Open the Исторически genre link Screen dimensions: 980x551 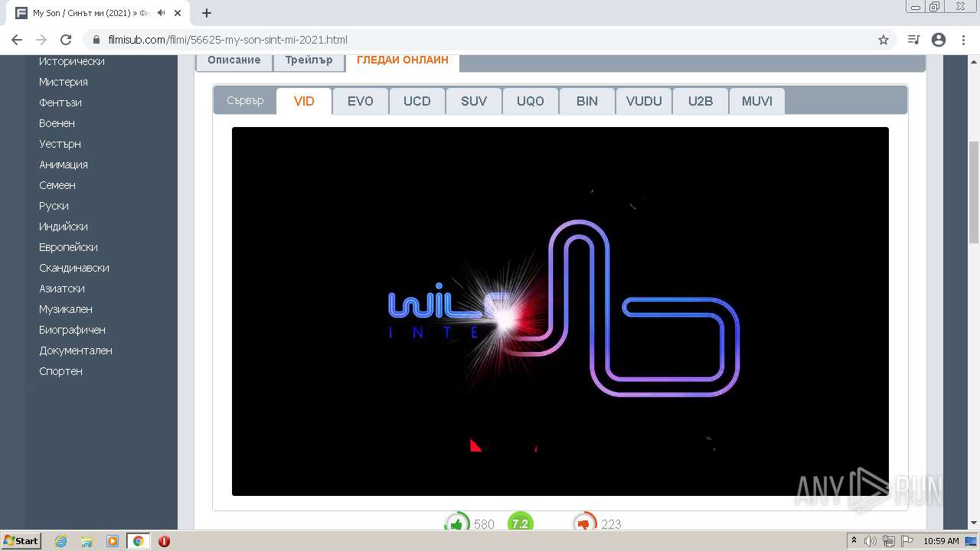pos(72,61)
